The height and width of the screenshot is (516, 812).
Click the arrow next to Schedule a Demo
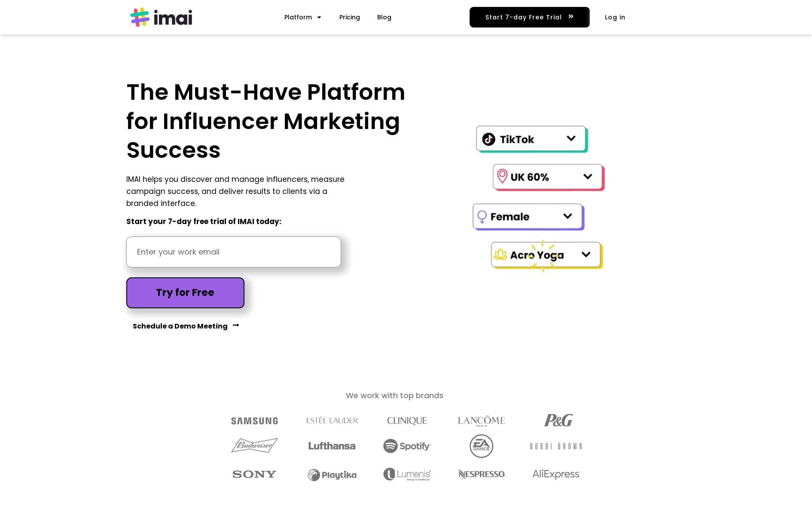(236, 326)
